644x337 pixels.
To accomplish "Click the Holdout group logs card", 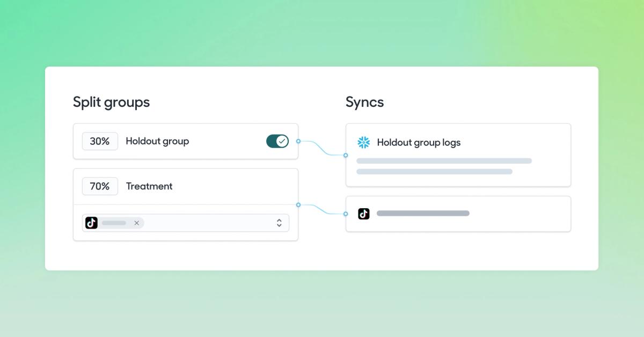I will [459, 155].
